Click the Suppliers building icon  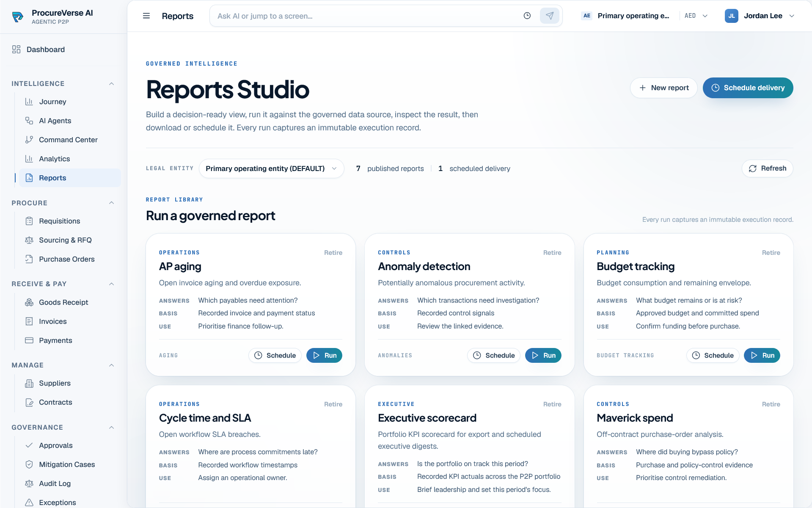(x=29, y=383)
